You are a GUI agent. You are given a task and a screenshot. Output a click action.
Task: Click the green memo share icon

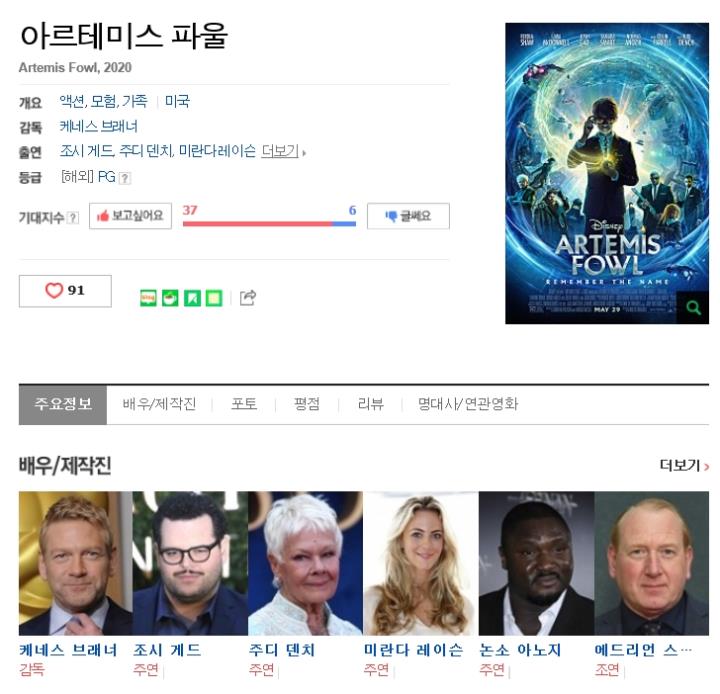tap(214, 298)
